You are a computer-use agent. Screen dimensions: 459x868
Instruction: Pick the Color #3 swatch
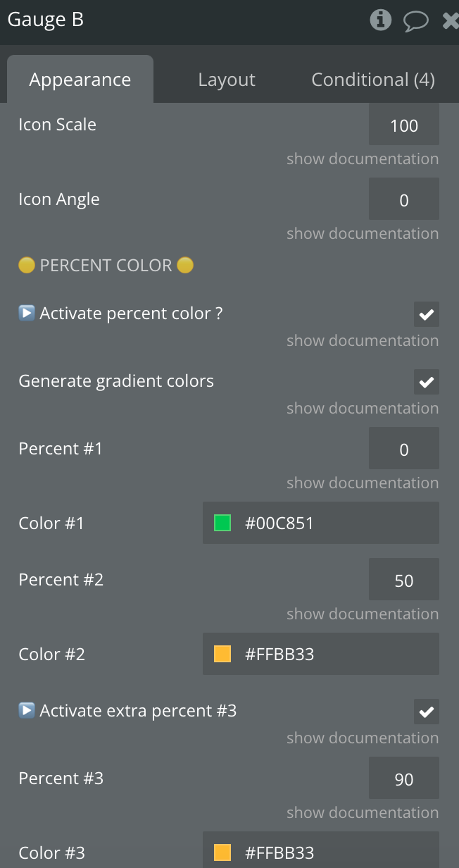point(222,852)
